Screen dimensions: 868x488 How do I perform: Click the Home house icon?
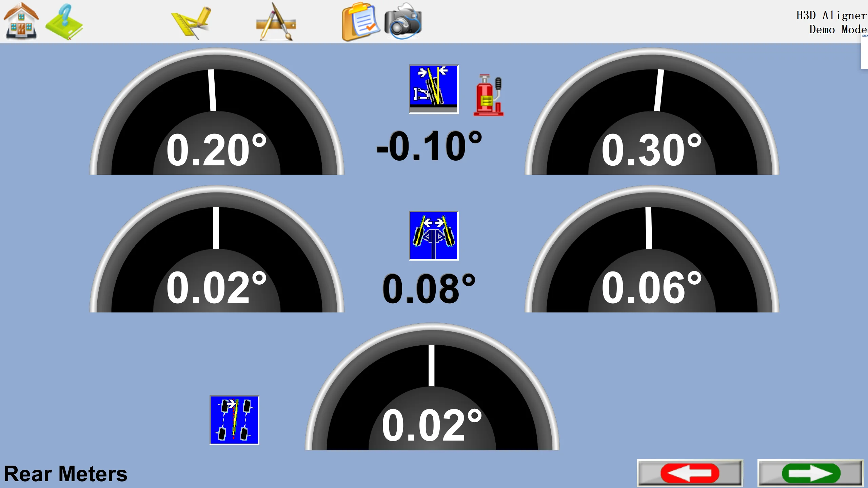tap(21, 21)
